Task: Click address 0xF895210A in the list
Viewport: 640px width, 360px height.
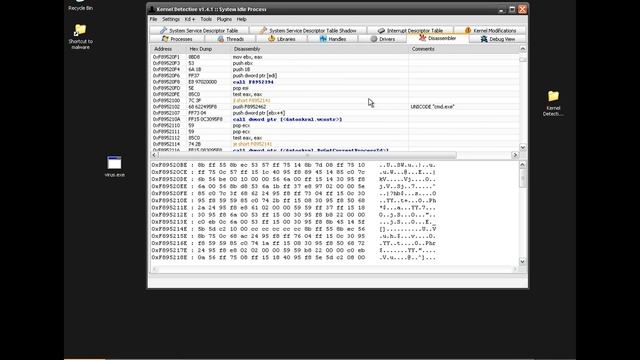Action: pyautogui.click(x=166, y=119)
